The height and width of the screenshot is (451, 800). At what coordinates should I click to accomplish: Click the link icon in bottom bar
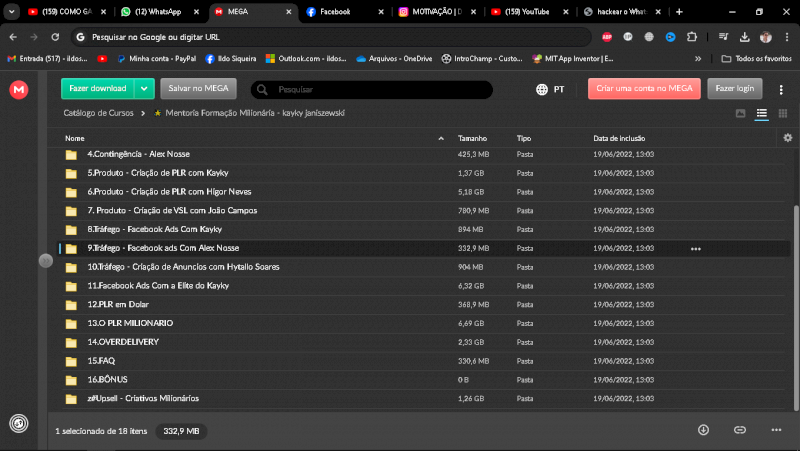tap(740, 430)
